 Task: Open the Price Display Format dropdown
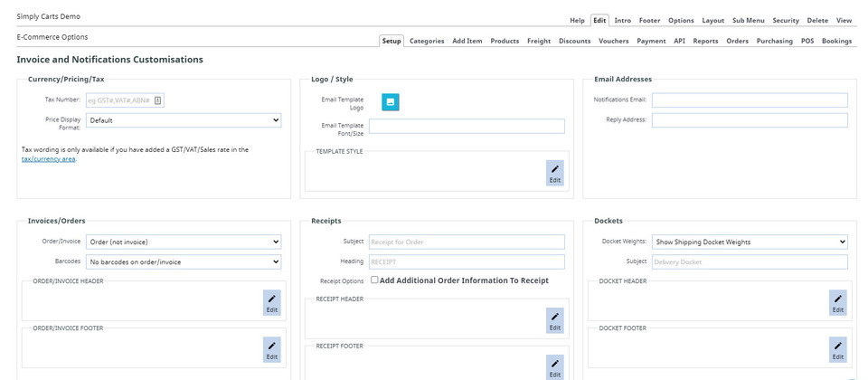(x=184, y=119)
